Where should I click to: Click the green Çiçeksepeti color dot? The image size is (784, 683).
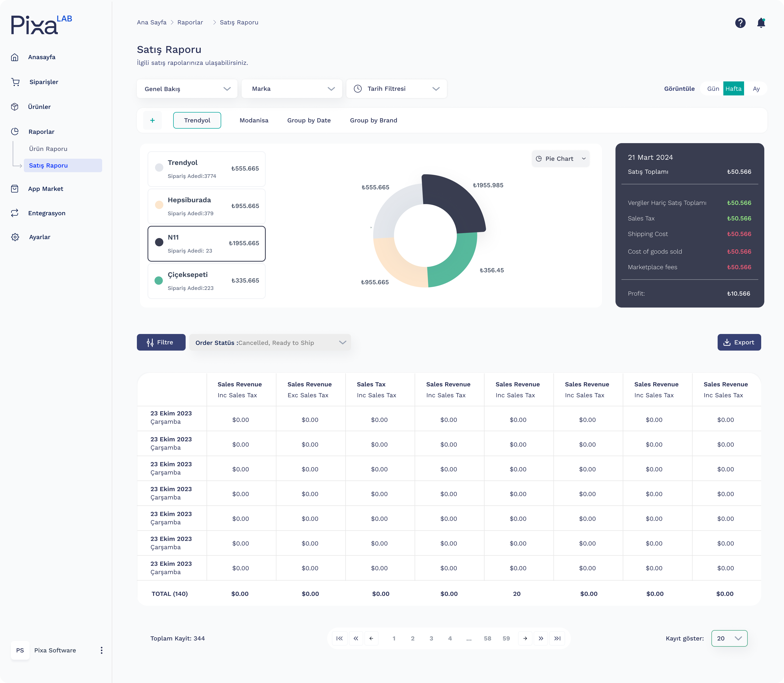point(159,281)
